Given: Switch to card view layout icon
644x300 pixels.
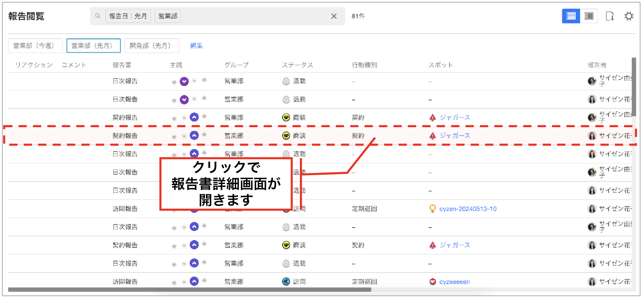Looking at the screenshot, I should point(589,16).
